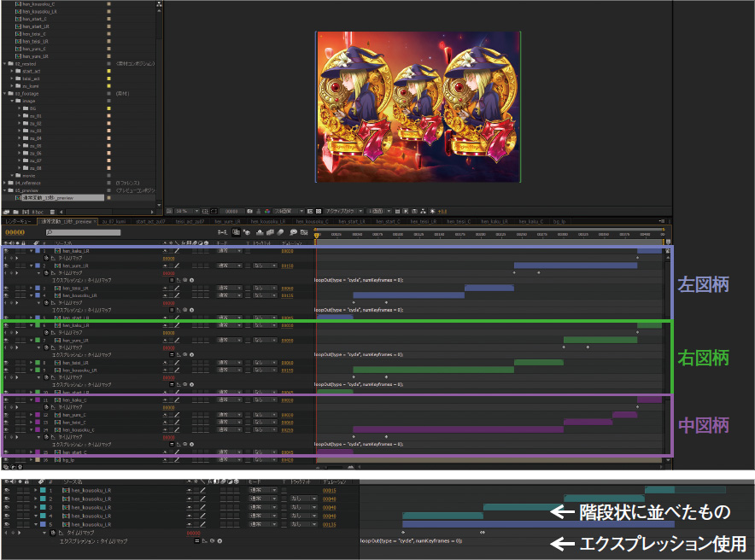Hide layer 3 hen_teisi_LR with eye icon
This screenshot has height=560, width=755.
6,289
